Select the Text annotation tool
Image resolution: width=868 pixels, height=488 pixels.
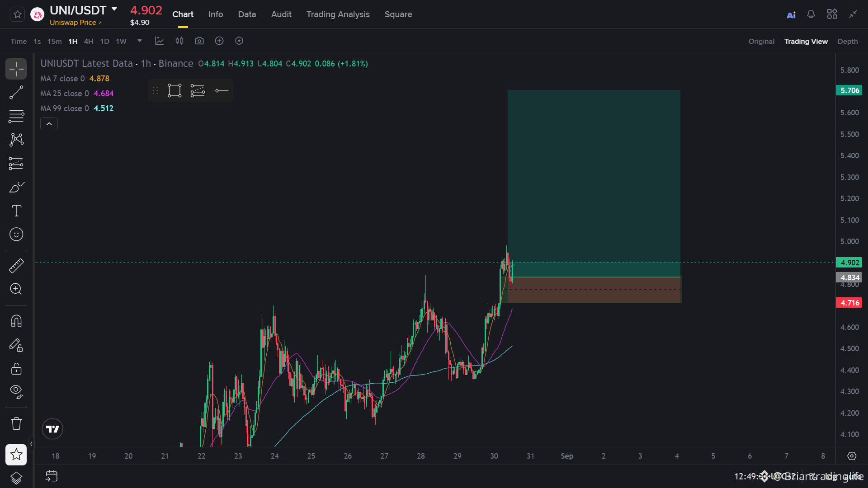[16, 211]
